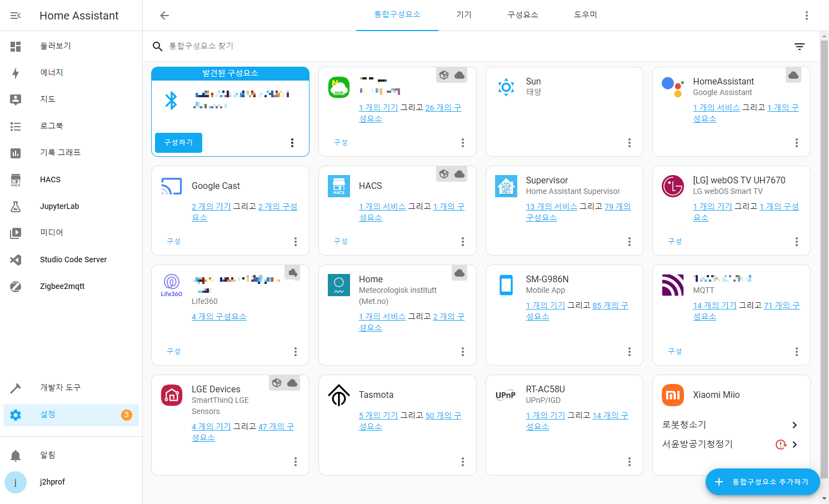This screenshot has width=829, height=504.
Task: Click the search magnifier icon
Action: point(158,46)
